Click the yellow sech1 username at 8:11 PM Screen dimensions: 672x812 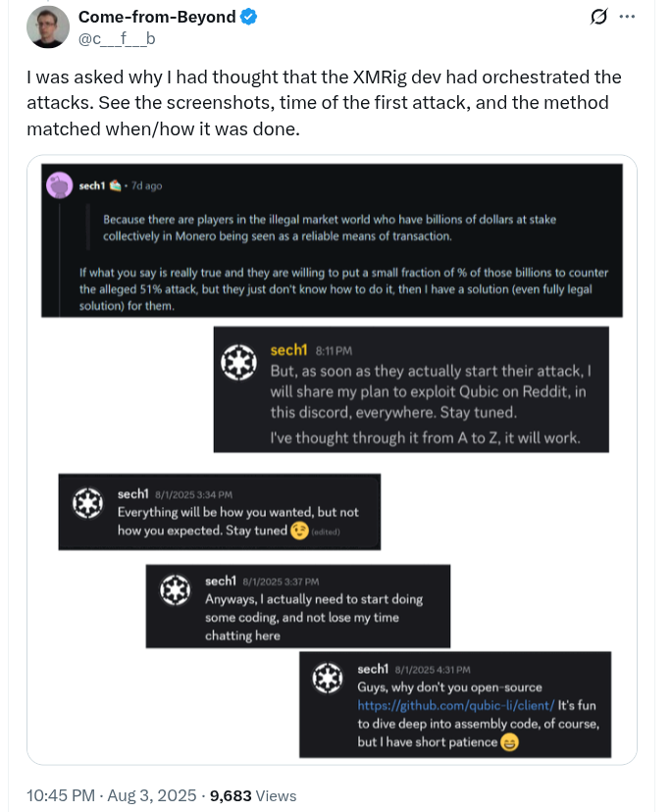click(x=289, y=348)
